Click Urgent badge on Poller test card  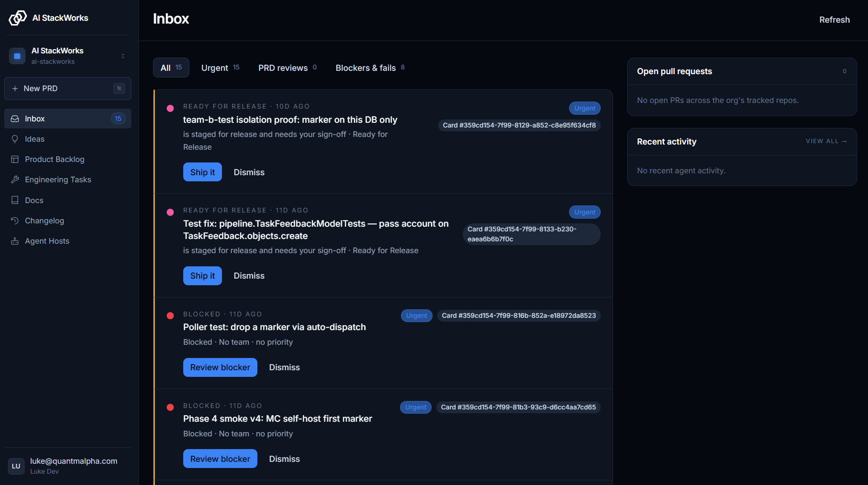click(417, 315)
